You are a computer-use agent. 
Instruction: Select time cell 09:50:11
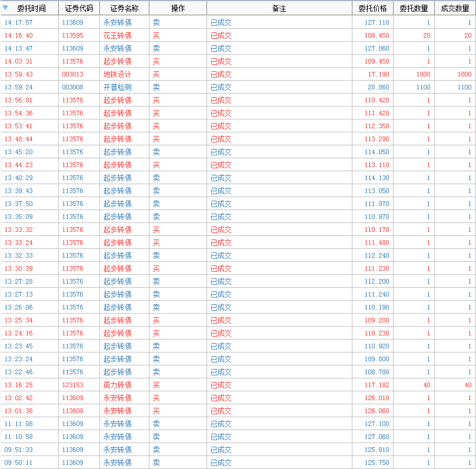(x=18, y=463)
